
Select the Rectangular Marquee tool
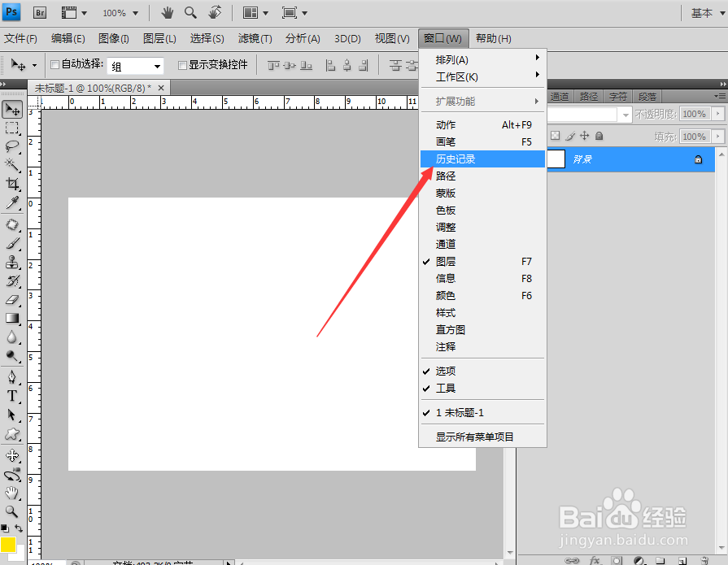[x=12, y=128]
